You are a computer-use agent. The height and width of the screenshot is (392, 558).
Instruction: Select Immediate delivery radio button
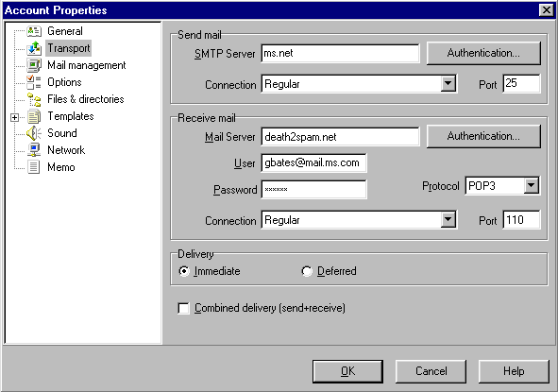(184, 271)
